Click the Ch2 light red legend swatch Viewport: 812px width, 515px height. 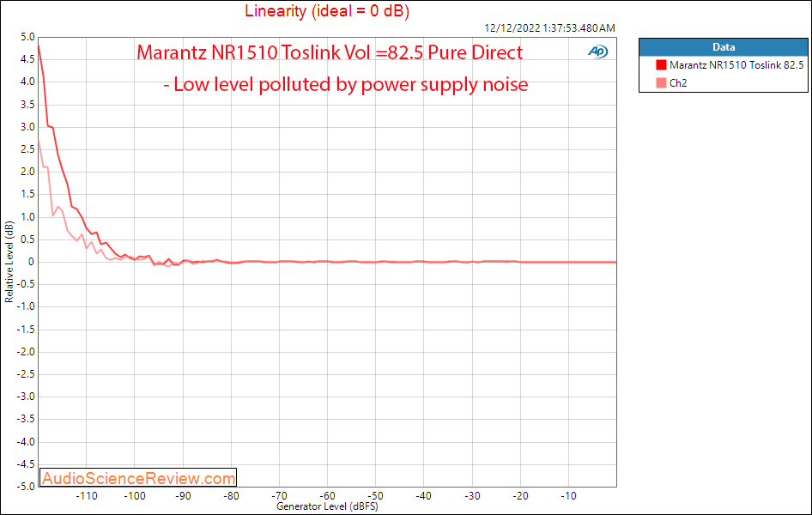[661, 82]
